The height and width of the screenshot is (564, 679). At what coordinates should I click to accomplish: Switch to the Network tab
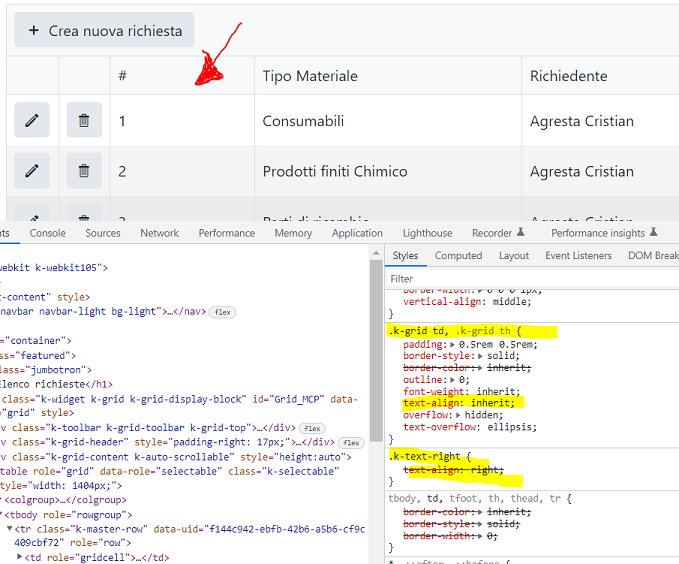point(159,233)
